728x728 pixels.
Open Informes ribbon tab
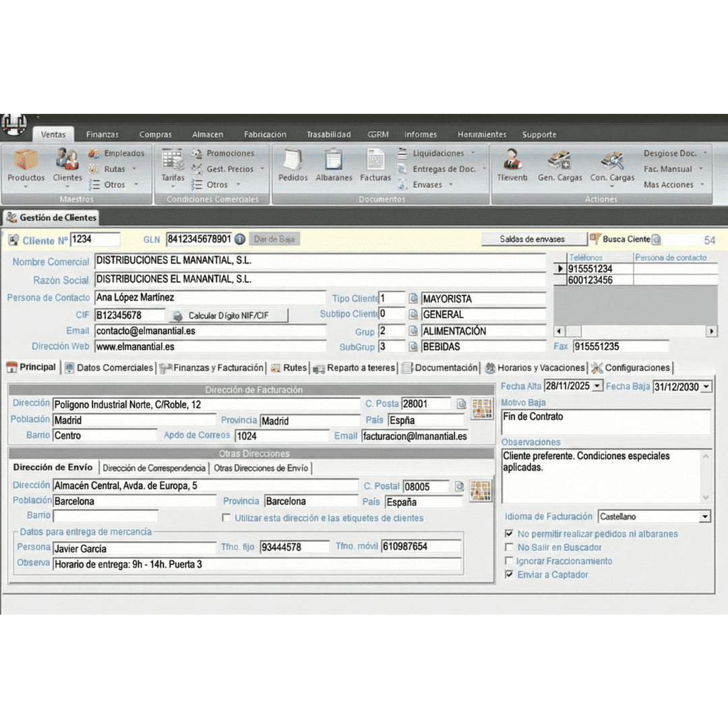point(420,134)
